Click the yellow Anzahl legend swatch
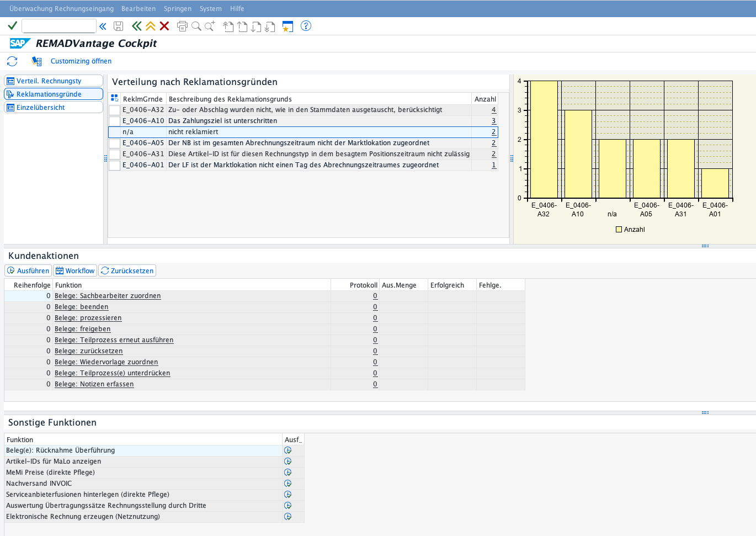The height and width of the screenshot is (536, 756). tap(619, 230)
